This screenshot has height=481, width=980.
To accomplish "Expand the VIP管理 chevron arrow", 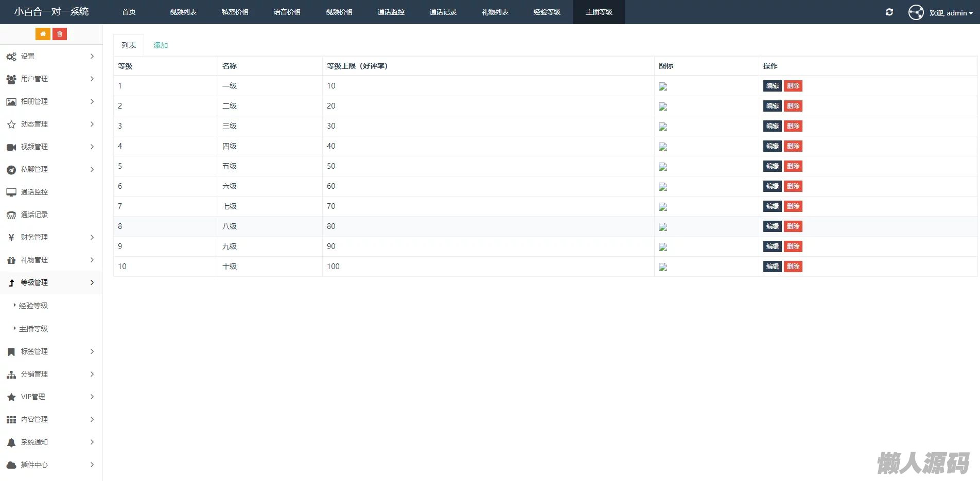I will 92,397.
